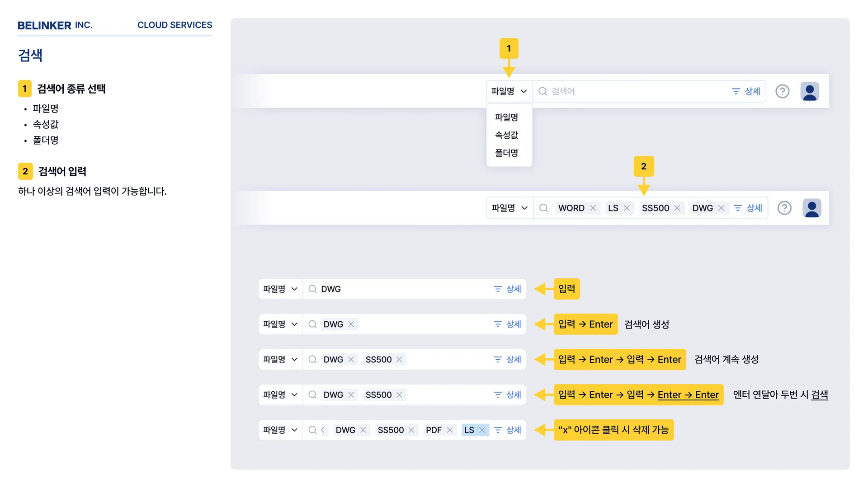Screen dimensions: 868x488
Task: Select 파일명 option in the open dropdown list
Action: pyautogui.click(x=506, y=117)
